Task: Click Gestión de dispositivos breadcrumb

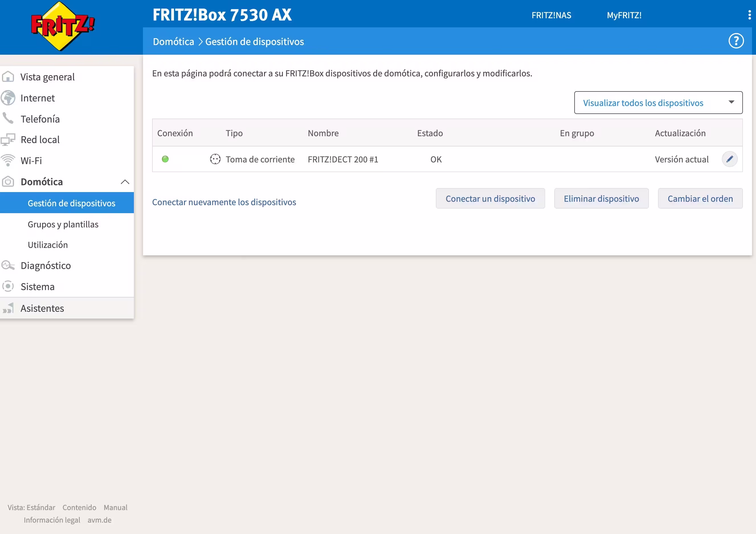Action: pos(255,42)
